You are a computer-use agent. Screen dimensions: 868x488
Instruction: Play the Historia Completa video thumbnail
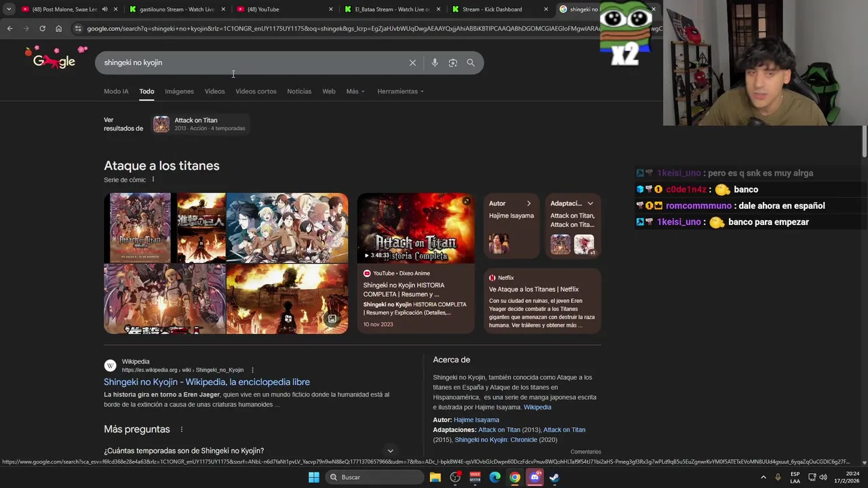[416, 228]
